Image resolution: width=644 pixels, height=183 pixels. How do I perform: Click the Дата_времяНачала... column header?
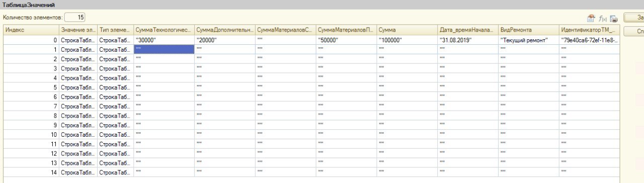(x=468, y=30)
